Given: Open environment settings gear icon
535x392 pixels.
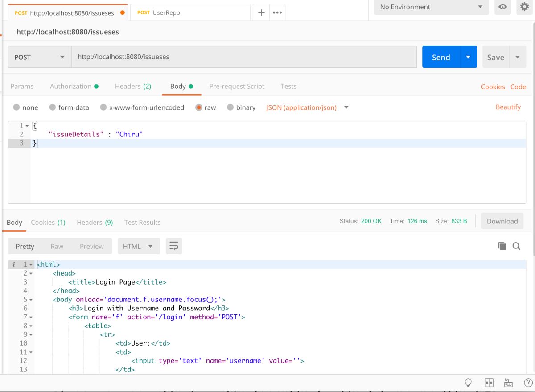Looking at the screenshot, I should tap(524, 7).
